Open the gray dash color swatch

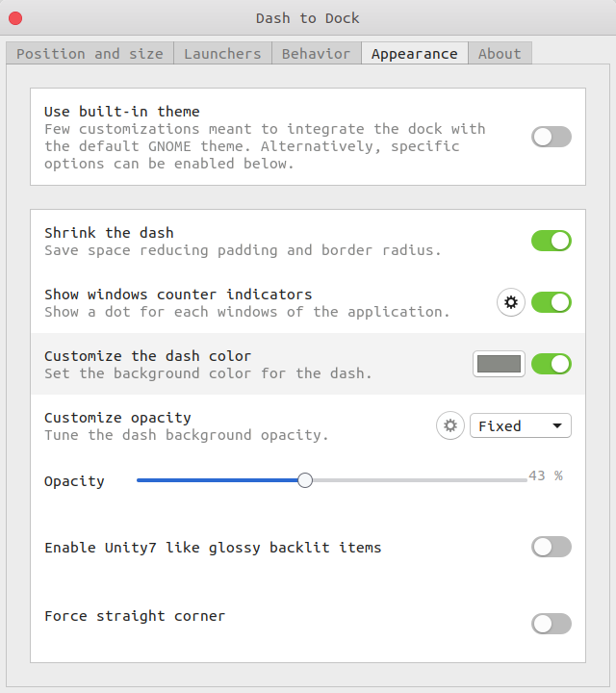click(499, 364)
